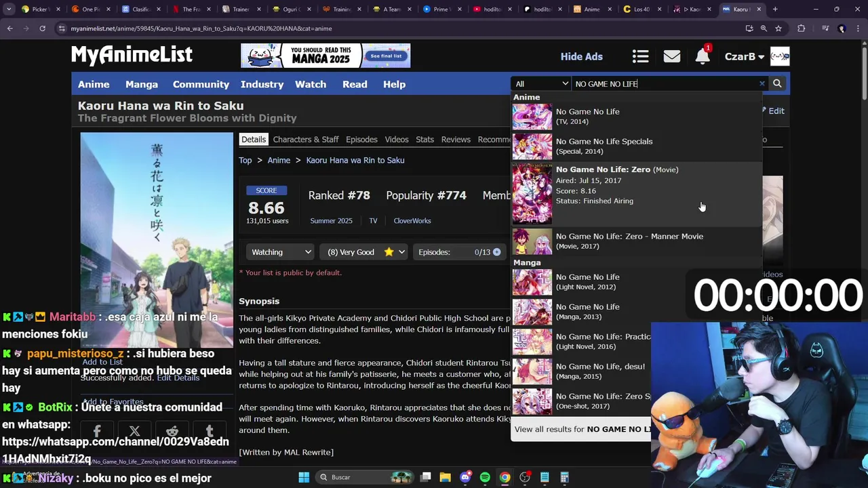Select the No Game No Life TV 2014 result

pos(636,117)
